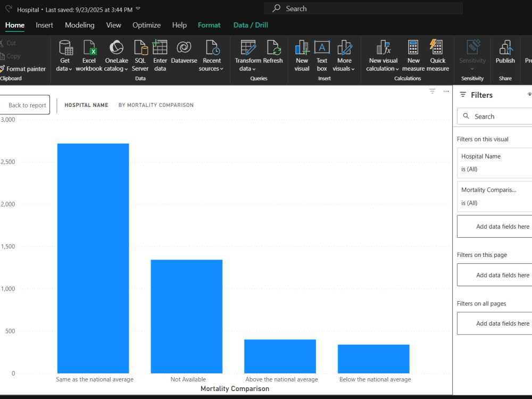Open More options ellipsis on visual
This screenshot has width=532, height=399.
coord(446,92)
